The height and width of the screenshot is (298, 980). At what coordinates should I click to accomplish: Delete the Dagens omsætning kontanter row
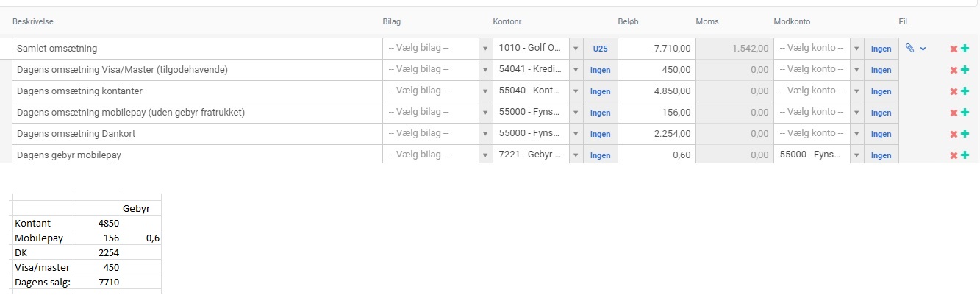[x=954, y=91]
